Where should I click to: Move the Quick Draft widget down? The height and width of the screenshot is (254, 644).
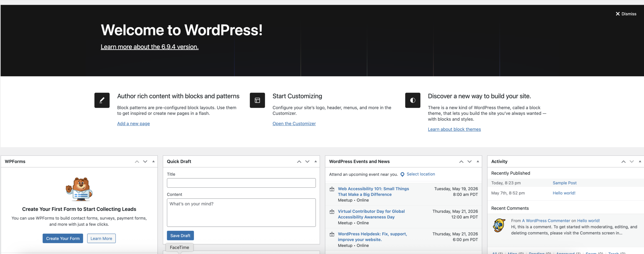pos(307,162)
